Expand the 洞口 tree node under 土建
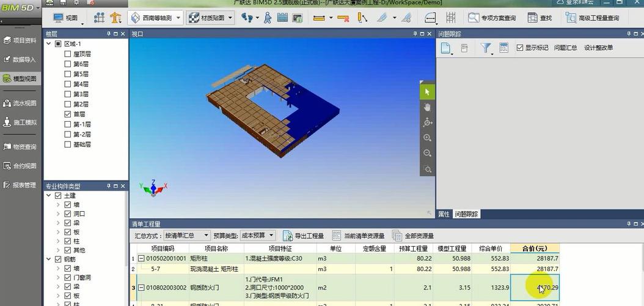The image size is (644, 306). pyautogui.click(x=58, y=214)
